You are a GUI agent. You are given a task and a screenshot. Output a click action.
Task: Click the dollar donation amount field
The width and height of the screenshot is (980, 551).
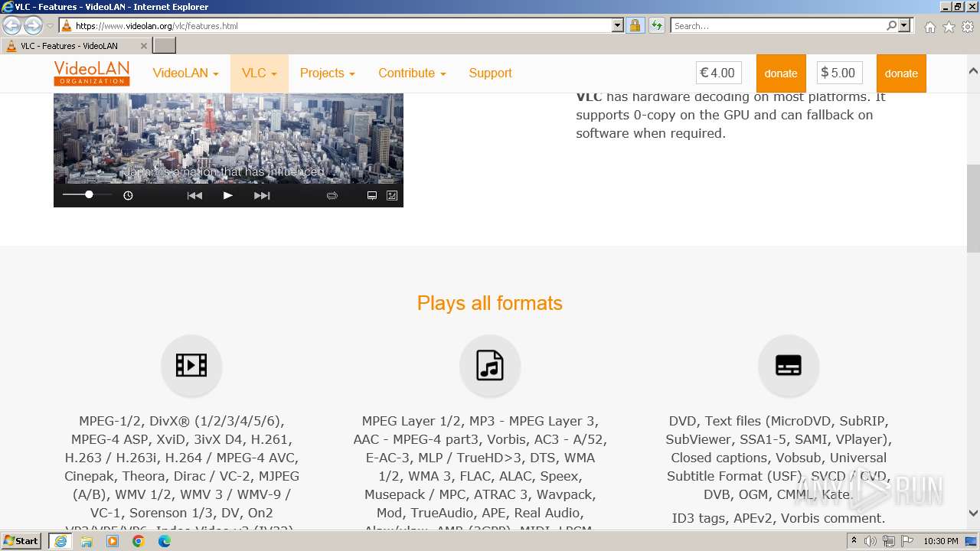(x=839, y=73)
